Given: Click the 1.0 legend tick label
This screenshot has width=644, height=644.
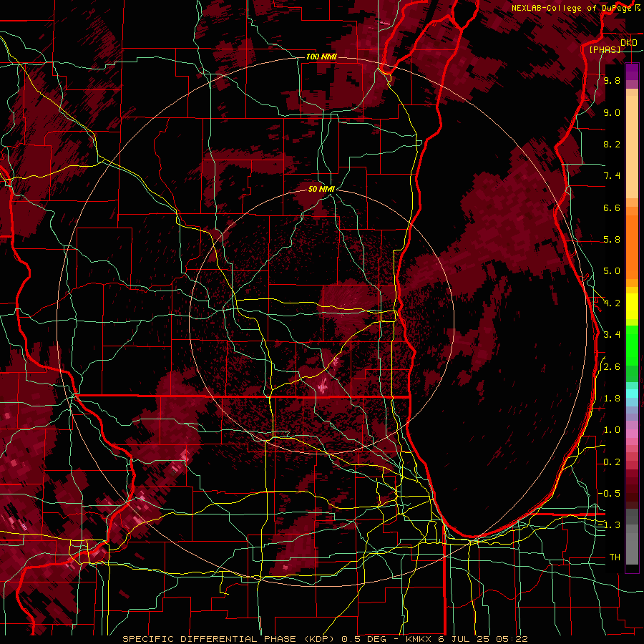Looking at the screenshot, I should click(x=612, y=430).
